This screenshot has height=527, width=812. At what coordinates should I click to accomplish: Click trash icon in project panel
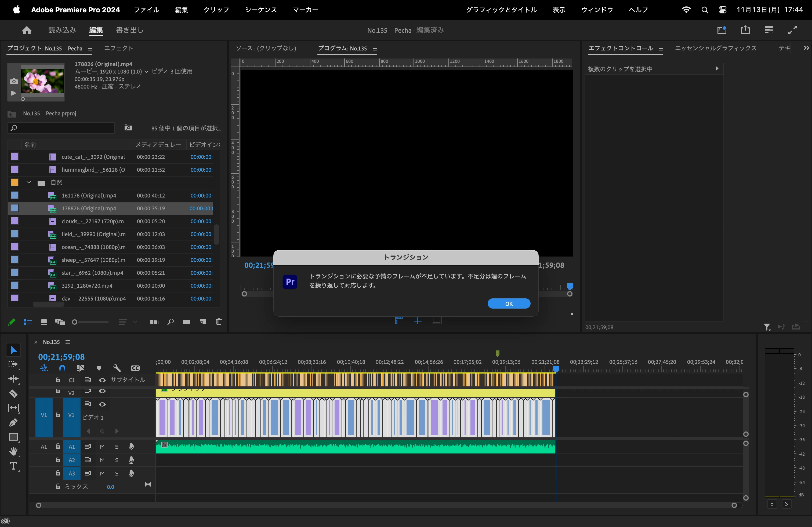(x=219, y=321)
